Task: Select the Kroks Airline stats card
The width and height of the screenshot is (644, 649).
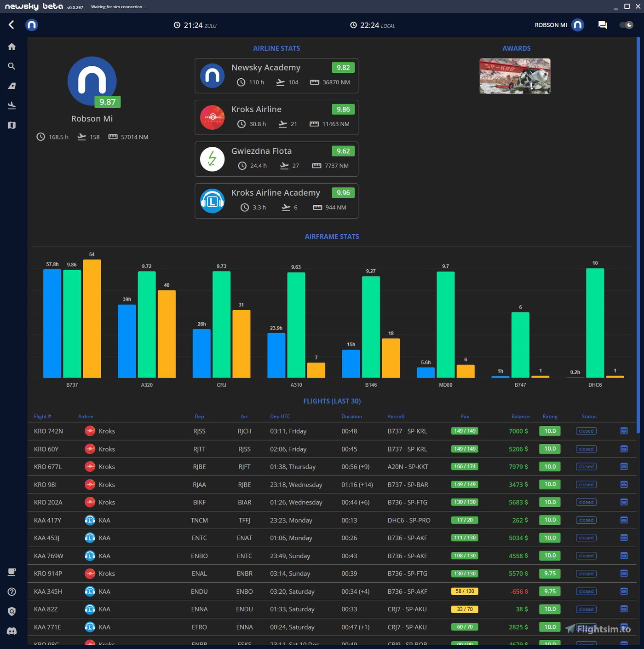Action: (x=276, y=117)
